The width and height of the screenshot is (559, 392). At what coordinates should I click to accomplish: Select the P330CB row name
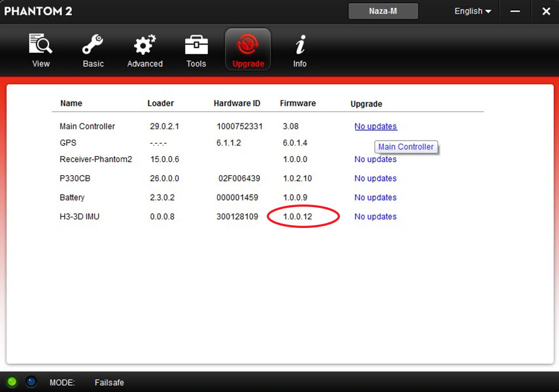coord(75,178)
